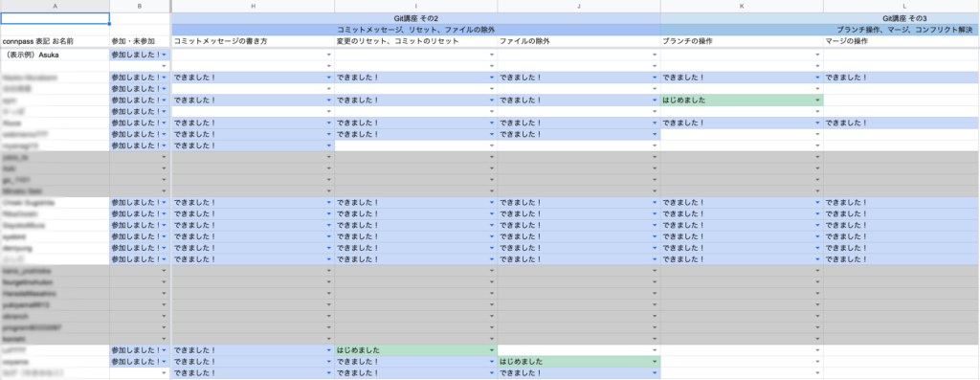Select the ファイルの除外 column heading cell
Screen dimensions: 980x380
pyautogui.click(x=579, y=41)
